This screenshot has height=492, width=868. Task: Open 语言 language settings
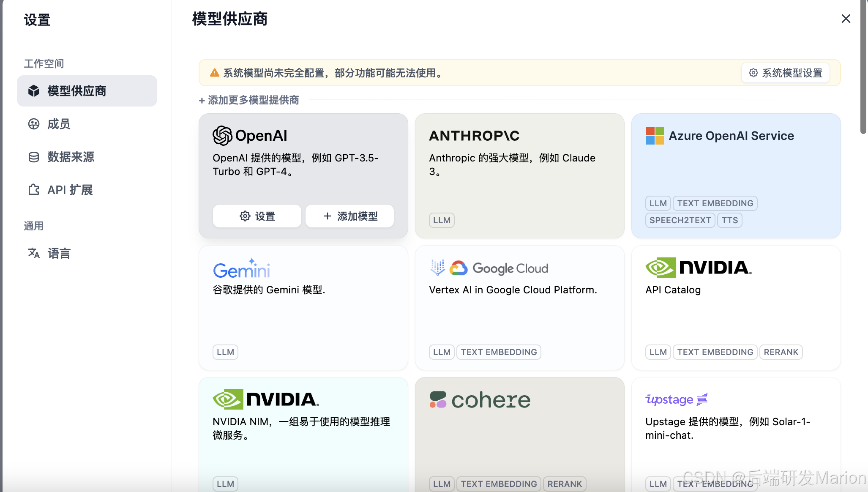point(59,253)
